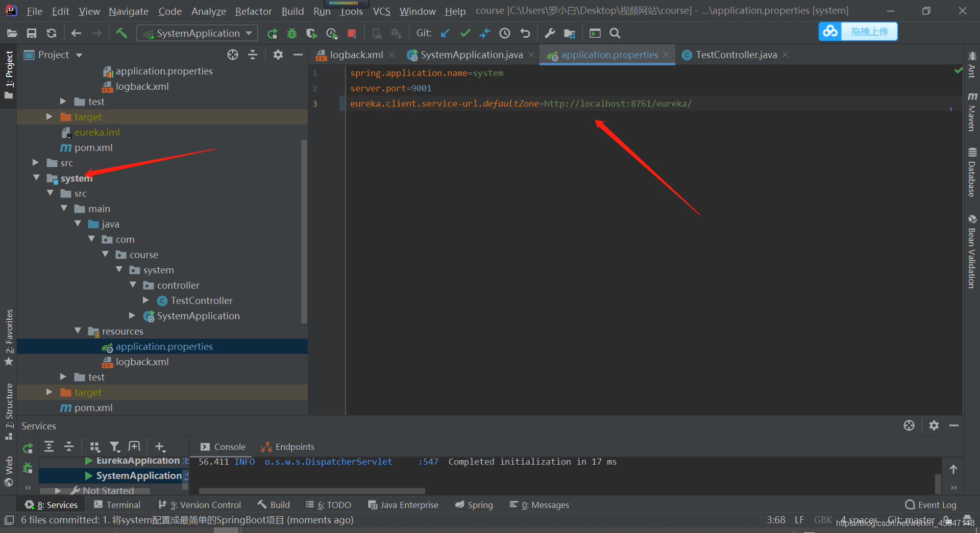
Task: Show Git history clock icon
Action: [x=505, y=34]
